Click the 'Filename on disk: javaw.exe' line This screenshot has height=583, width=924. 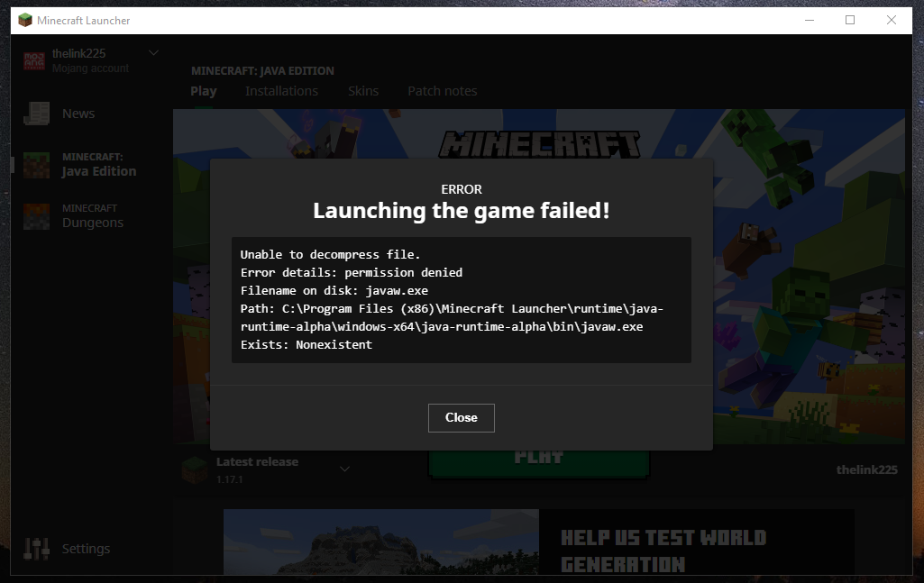point(334,290)
